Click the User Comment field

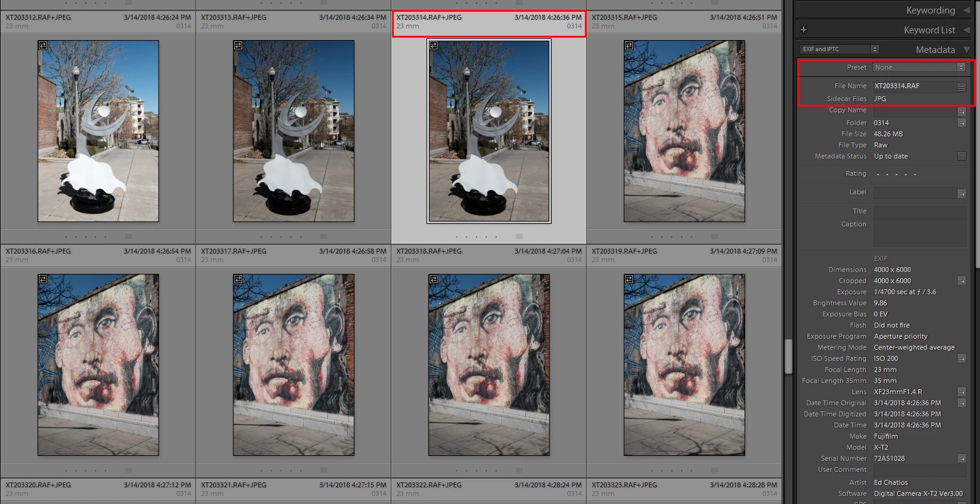point(919,471)
